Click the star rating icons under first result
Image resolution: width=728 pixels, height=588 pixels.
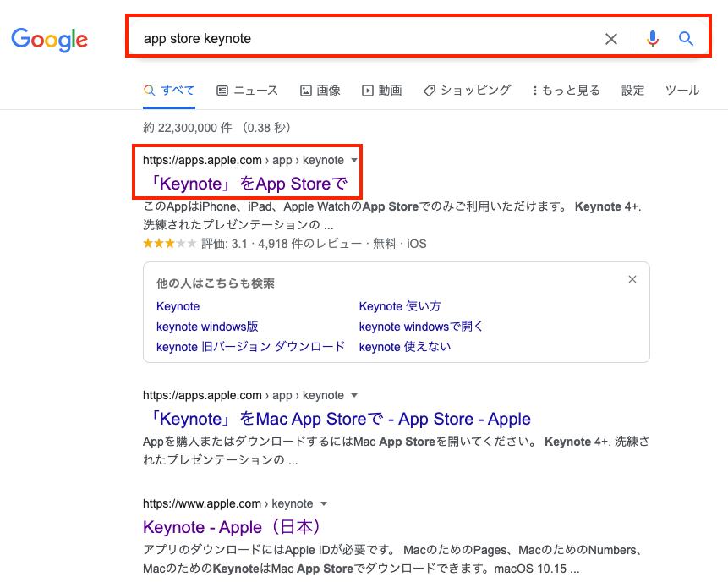pos(169,244)
